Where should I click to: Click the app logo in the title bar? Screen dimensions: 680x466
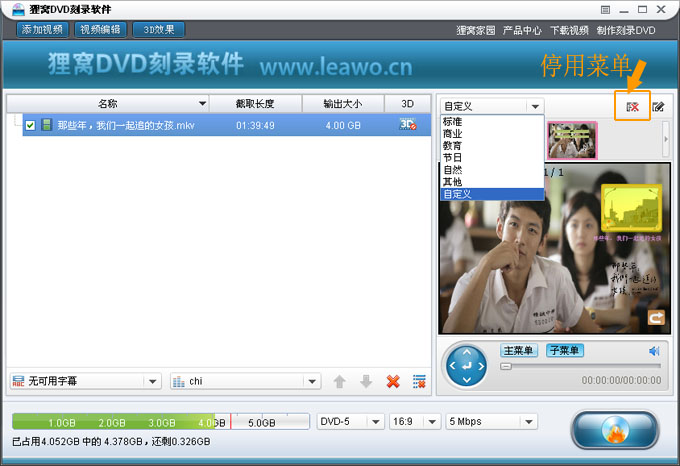pos(18,9)
